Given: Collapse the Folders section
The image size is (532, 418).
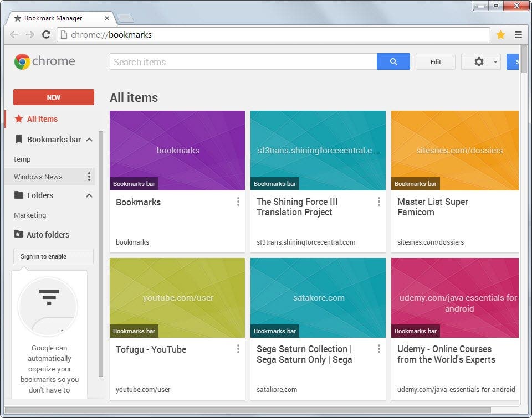Looking at the screenshot, I should coord(89,195).
